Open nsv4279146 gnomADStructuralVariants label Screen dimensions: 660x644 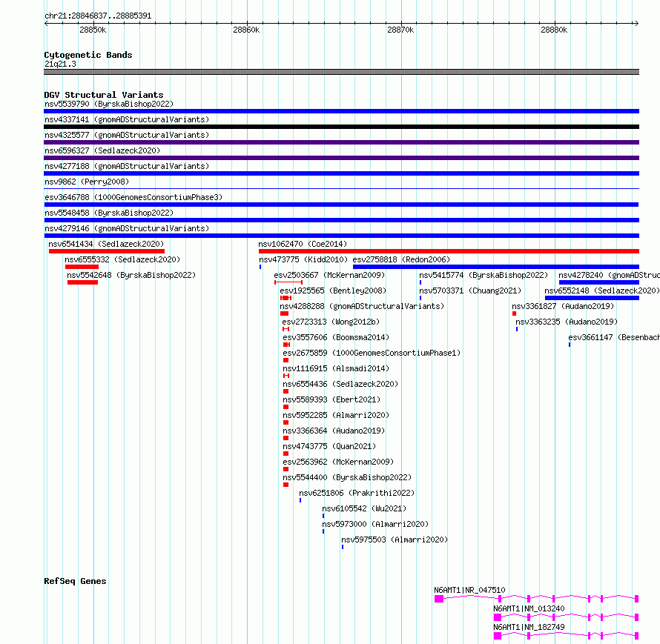click(127, 228)
